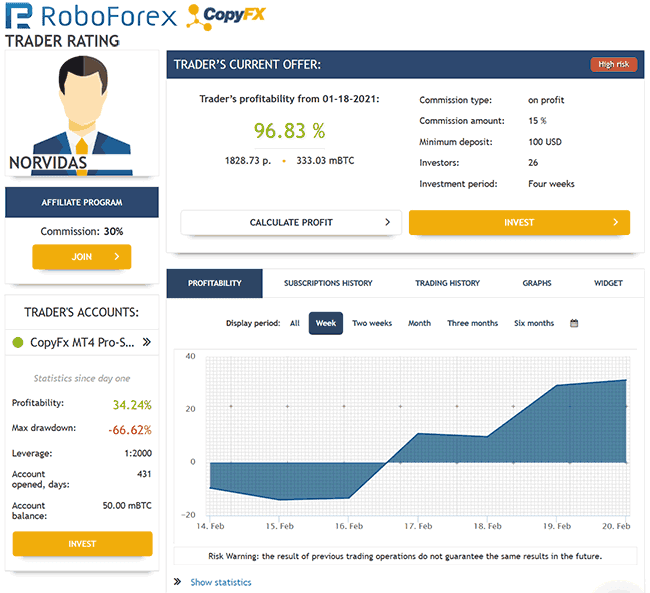Join the affiliate program
This screenshot has height=593, width=650.
[x=82, y=257]
